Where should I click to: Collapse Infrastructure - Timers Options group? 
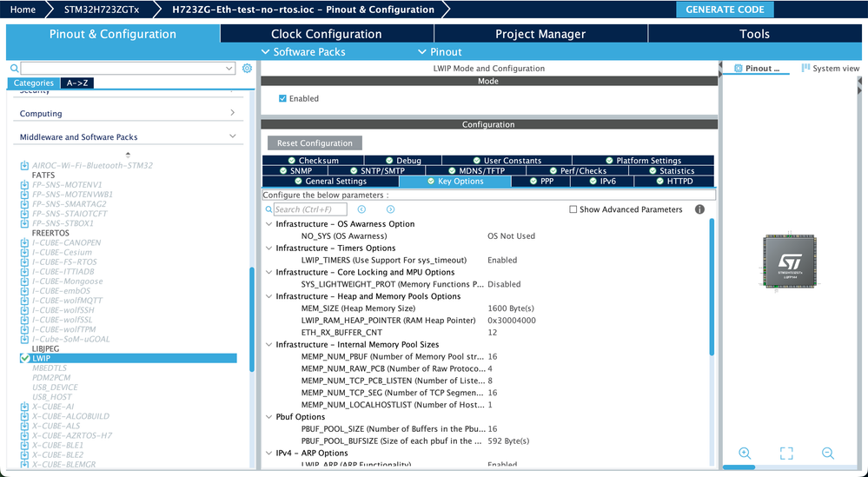(x=269, y=248)
